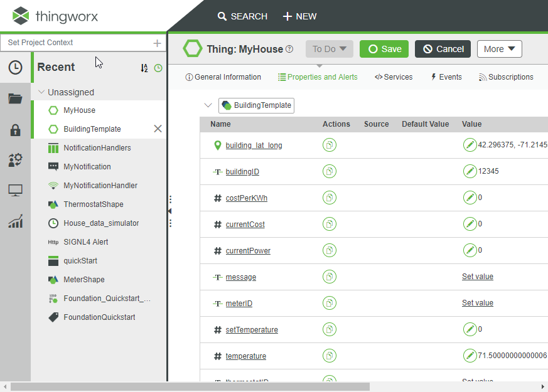This screenshot has width=548, height=392.
Task: Select MyNotificationHandler in Recent list
Action: click(99, 186)
